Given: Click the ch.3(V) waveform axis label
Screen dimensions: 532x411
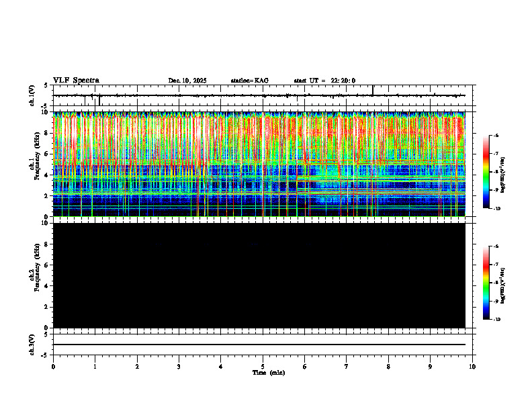Looking at the screenshot, I should 32,345.
